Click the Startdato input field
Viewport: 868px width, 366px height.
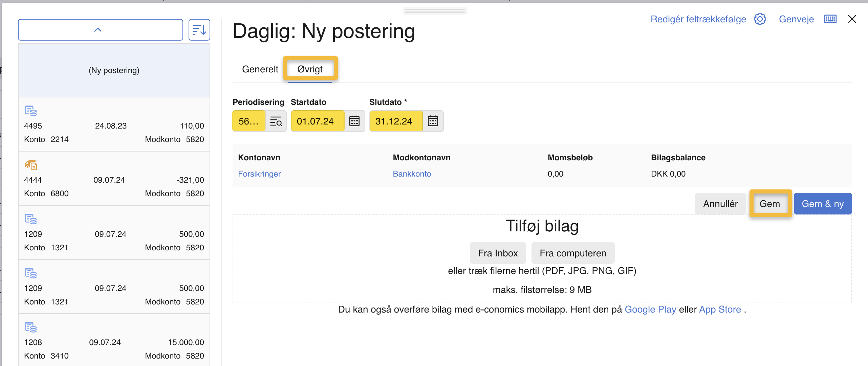(316, 121)
